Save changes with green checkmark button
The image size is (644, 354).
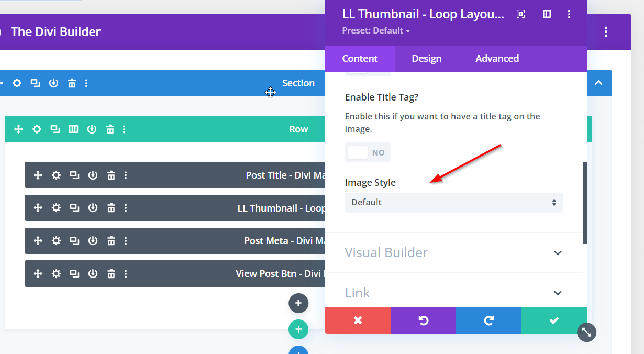(x=554, y=320)
